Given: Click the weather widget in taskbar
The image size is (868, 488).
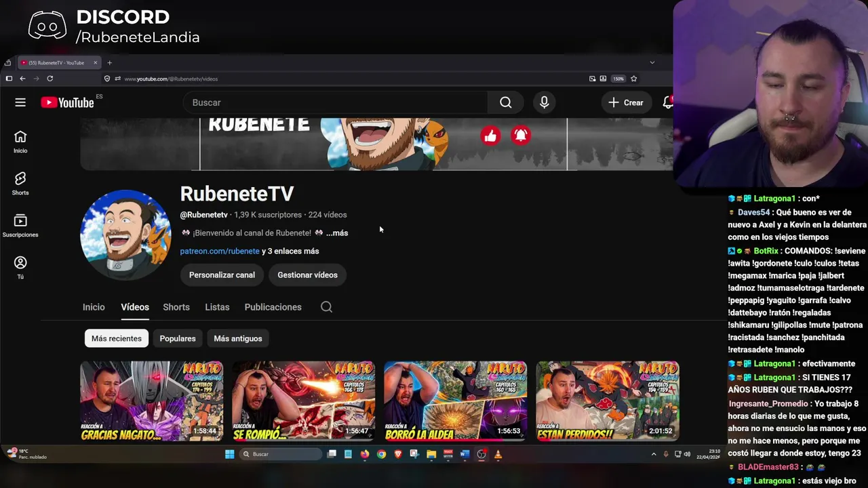Looking at the screenshot, I should click(x=27, y=454).
